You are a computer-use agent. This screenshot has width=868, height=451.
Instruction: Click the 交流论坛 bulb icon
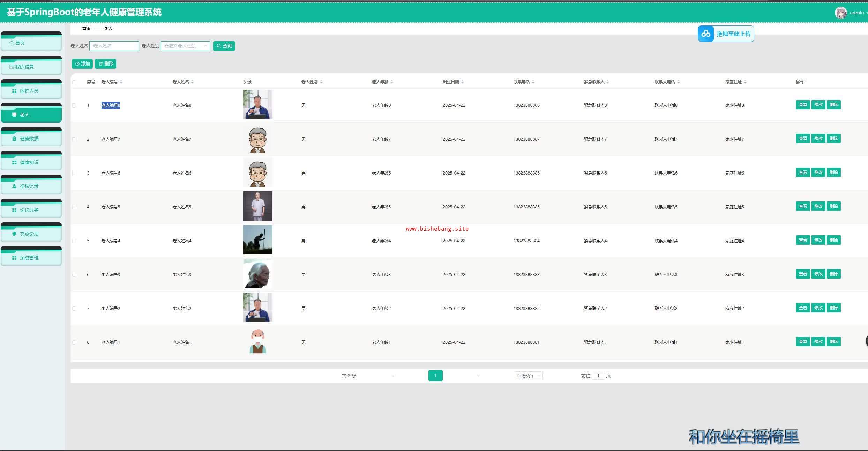(14, 234)
